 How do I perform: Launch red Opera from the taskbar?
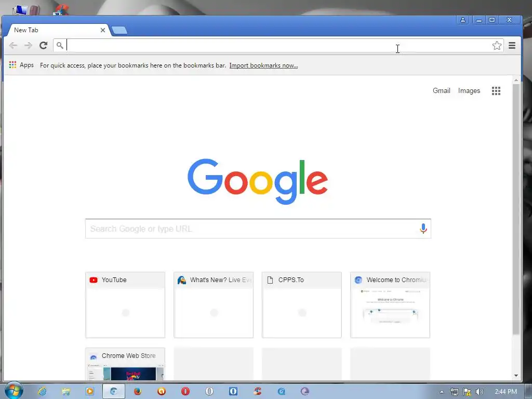[185, 391]
